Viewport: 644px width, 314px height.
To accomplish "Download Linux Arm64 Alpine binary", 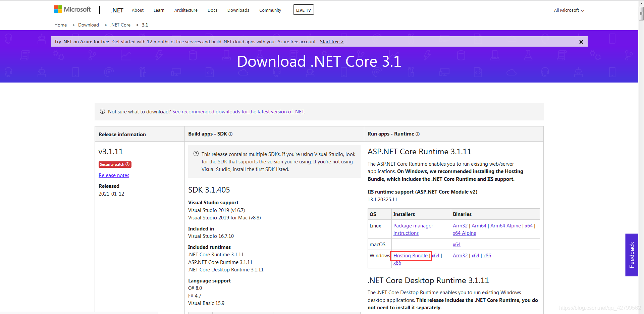I will click(505, 226).
